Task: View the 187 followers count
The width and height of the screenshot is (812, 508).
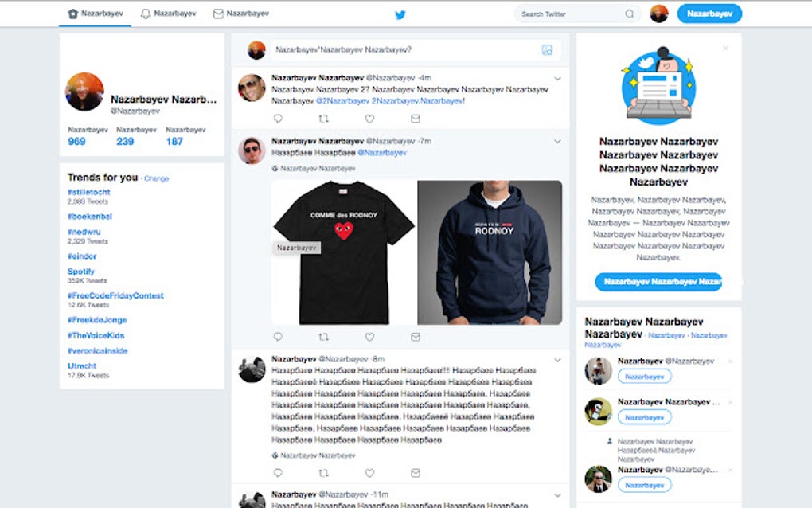Action: [x=174, y=142]
